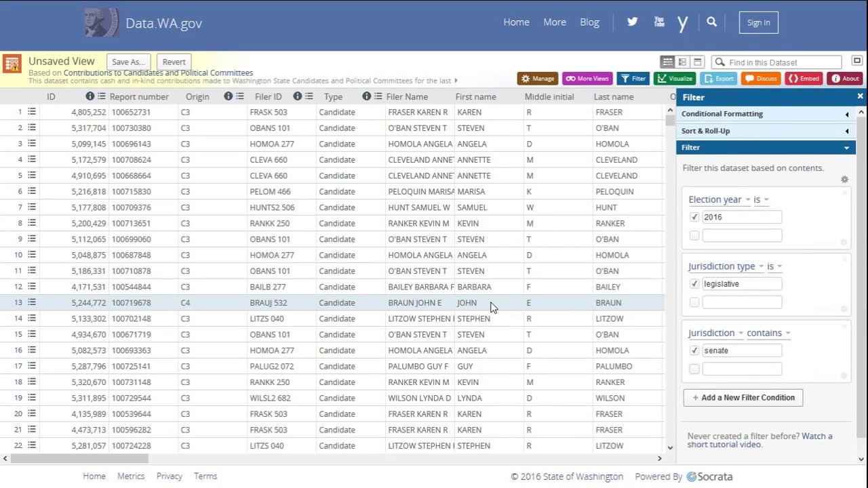
Task: Open the More Views tab
Action: click(x=588, y=79)
